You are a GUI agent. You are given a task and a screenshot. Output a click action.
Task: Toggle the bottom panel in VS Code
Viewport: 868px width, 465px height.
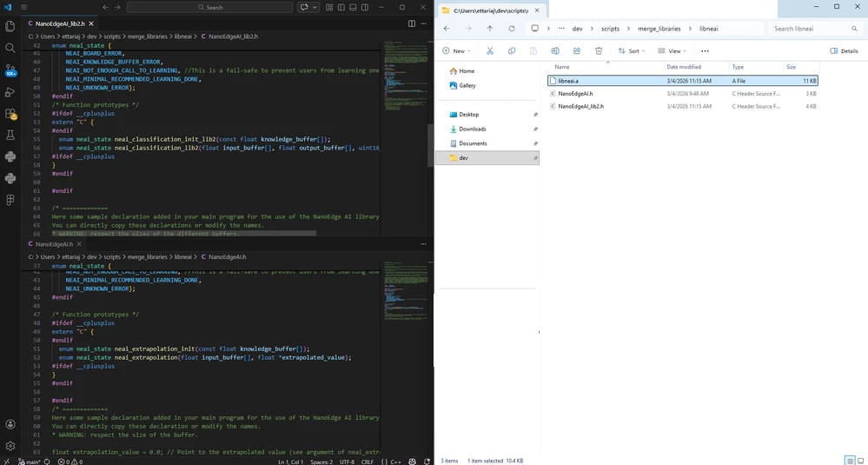click(353, 7)
